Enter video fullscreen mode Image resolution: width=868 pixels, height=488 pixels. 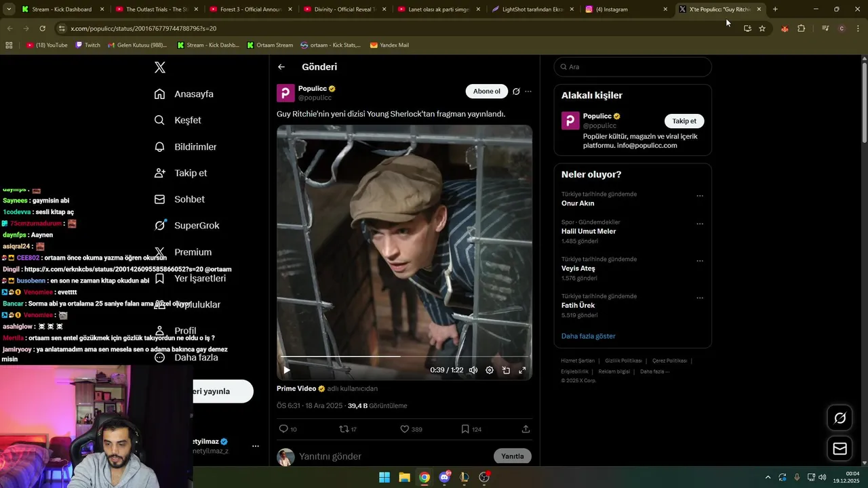(522, 370)
